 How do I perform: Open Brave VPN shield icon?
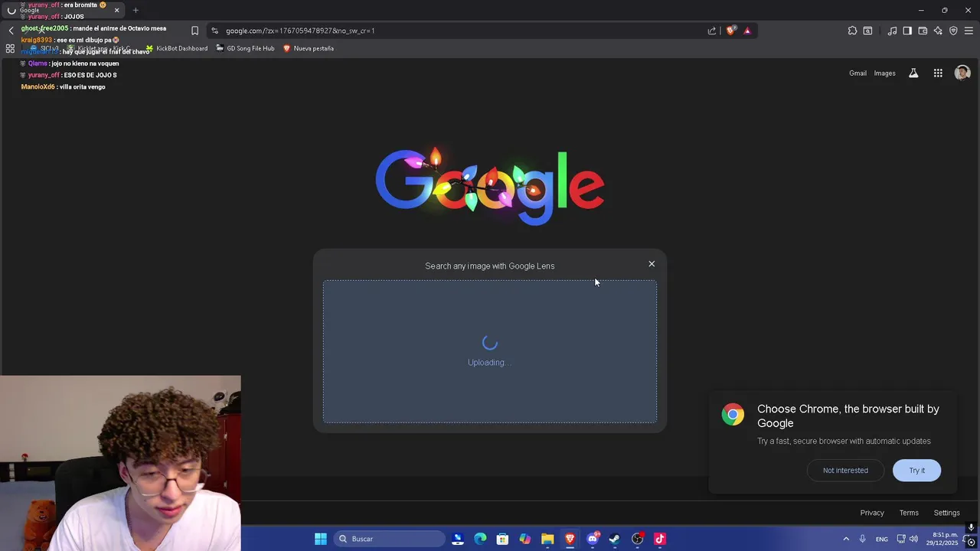click(x=953, y=31)
